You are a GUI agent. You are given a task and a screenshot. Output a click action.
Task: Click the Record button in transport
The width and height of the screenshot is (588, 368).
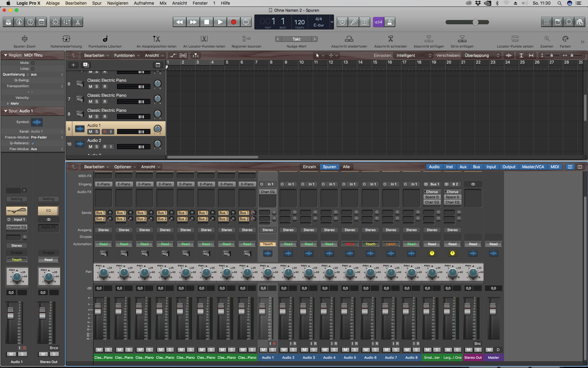click(233, 22)
